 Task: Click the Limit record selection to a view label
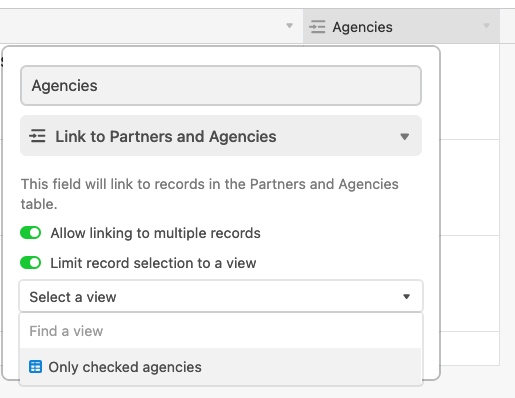[x=153, y=263]
